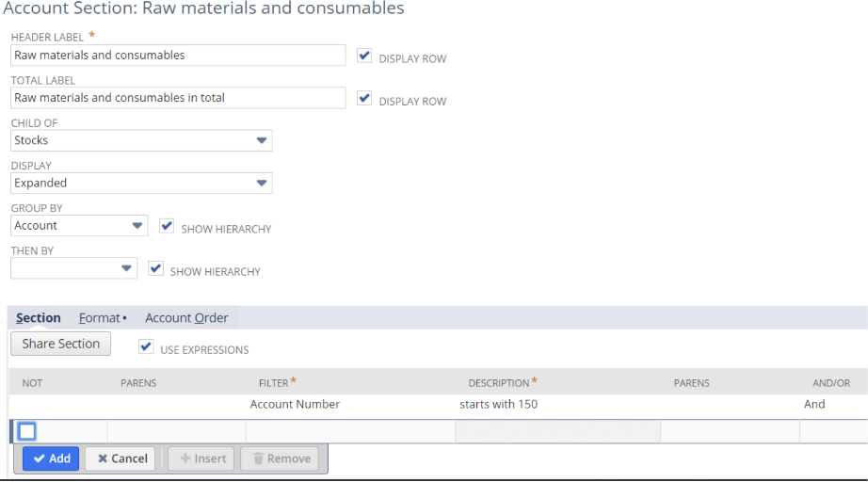Tick the NOT checkbox in new row
The height and width of the screenshot is (482, 868).
(x=27, y=431)
